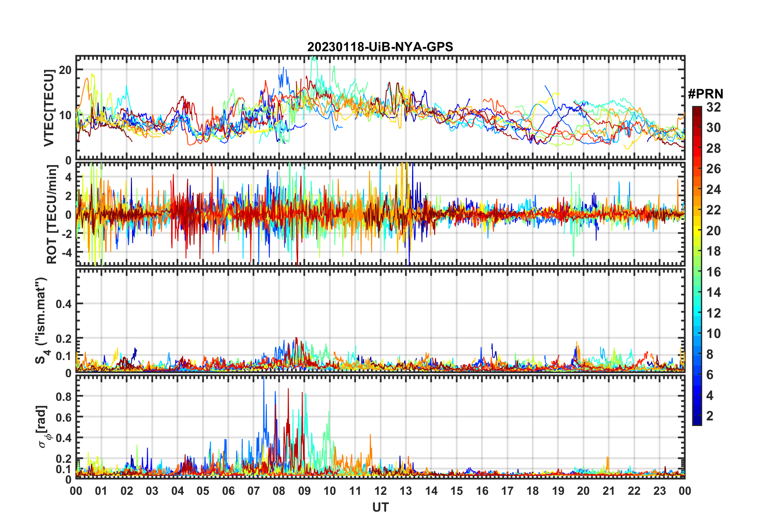
Task: Select UT axis tick label 13
Action: pos(406,491)
